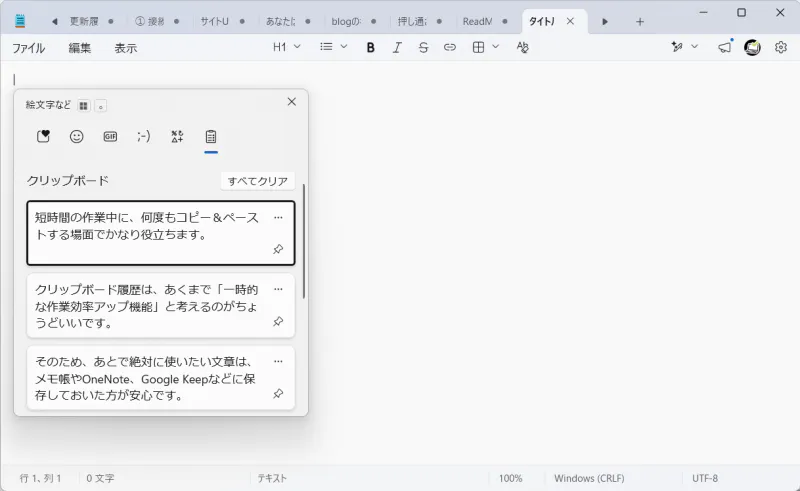Toggle bold formatting
Viewport: 800px width, 491px height.
click(371, 47)
